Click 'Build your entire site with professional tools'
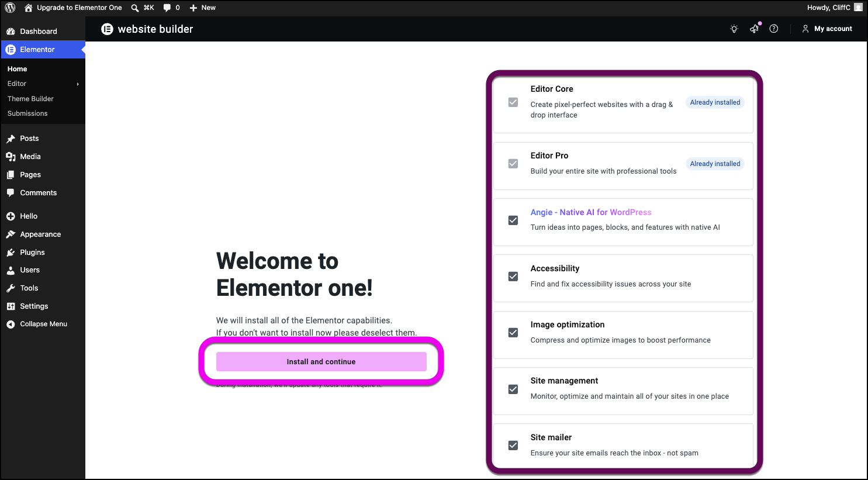This screenshot has height=480, width=868. [x=603, y=171]
